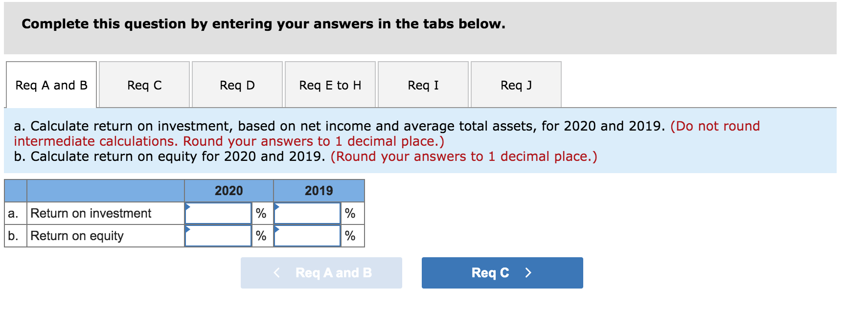868x312 pixels.
Task: Switch to the Req I tab
Action: 423,85
